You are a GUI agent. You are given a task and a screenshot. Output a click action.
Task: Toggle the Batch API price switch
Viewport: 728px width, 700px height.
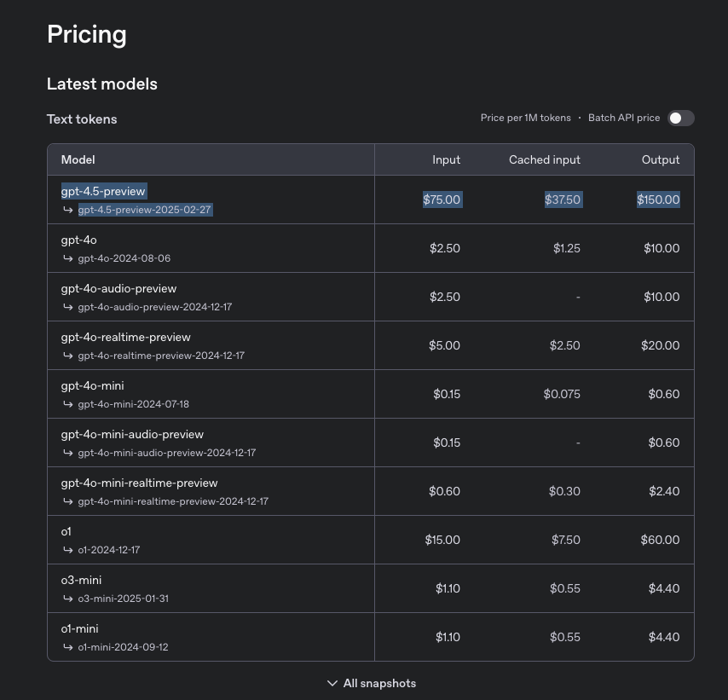pos(680,118)
